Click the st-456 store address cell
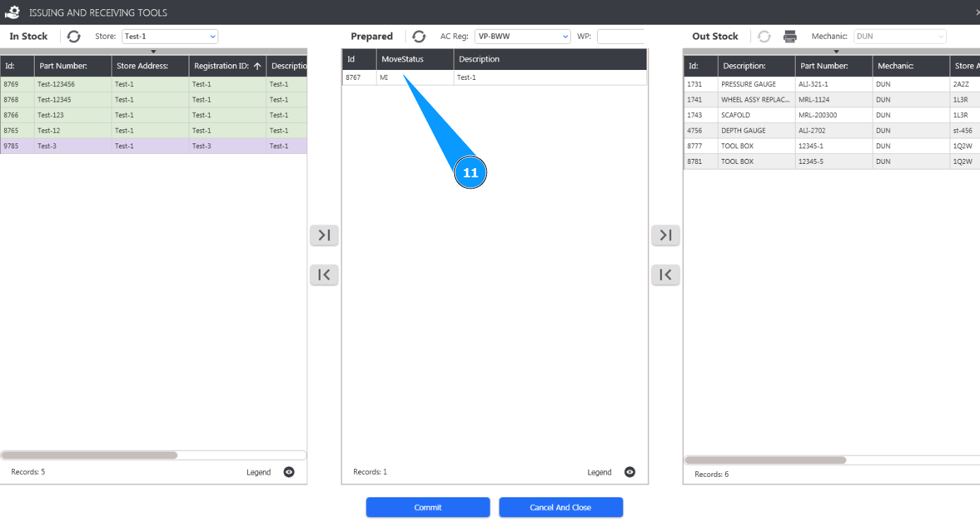980x522 pixels. tap(965, 131)
